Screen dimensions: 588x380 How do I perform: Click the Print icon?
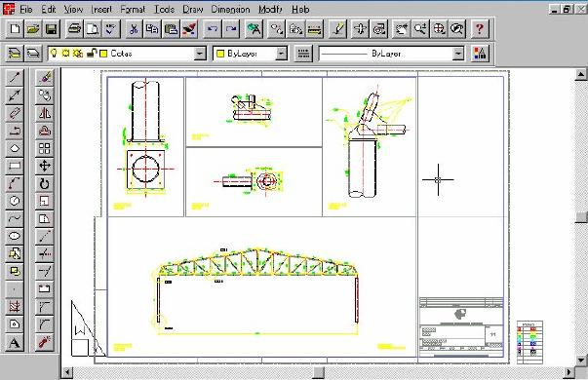pos(74,29)
